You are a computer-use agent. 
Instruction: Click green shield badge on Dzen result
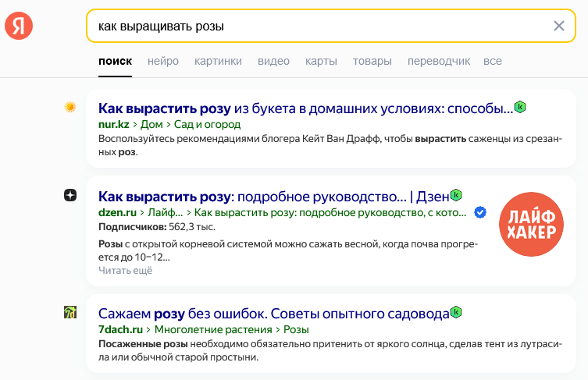(x=456, y=195)
